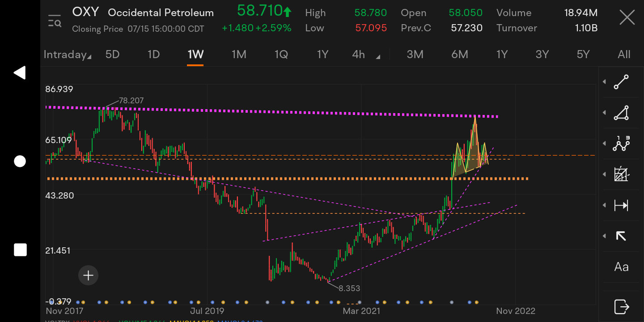Switch to the 1M candle tab
This screenshot has height=322, width=644.
239,55
